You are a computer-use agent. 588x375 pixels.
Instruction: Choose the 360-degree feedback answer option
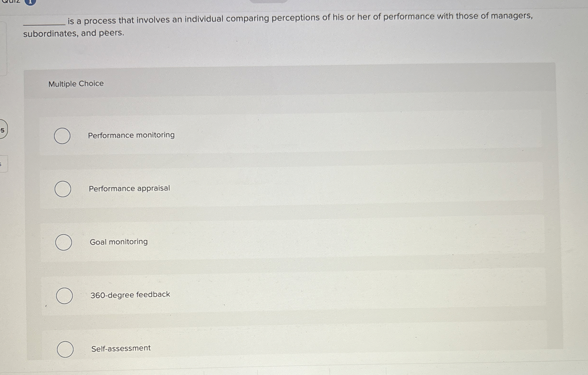(64, 296)
